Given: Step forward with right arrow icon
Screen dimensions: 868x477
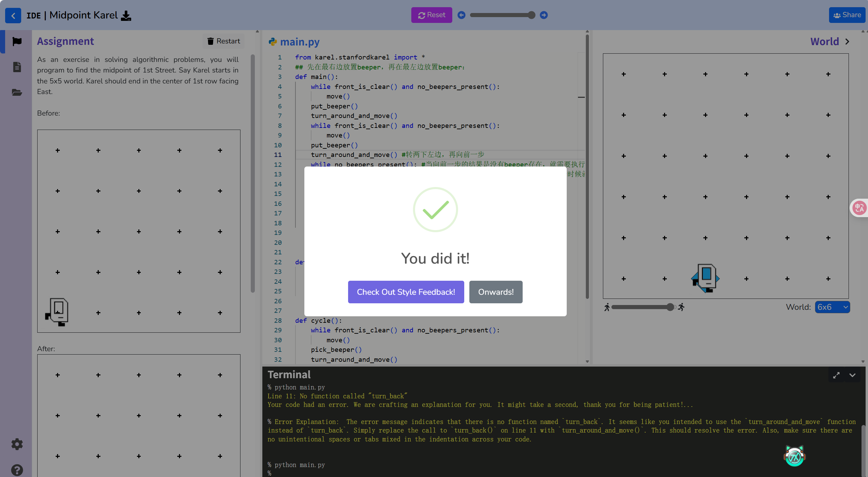Looking at the screenshot, I should tap(543, 15).
